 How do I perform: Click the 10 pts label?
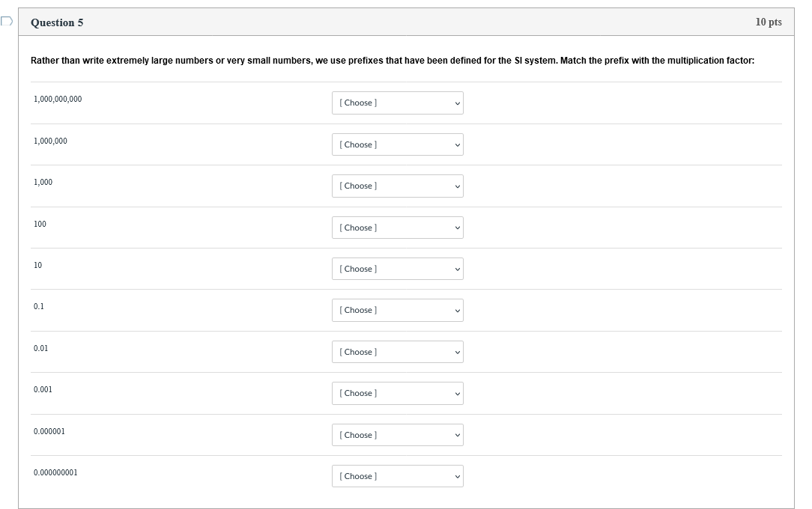pyautogui.click(x=768, y=22)
